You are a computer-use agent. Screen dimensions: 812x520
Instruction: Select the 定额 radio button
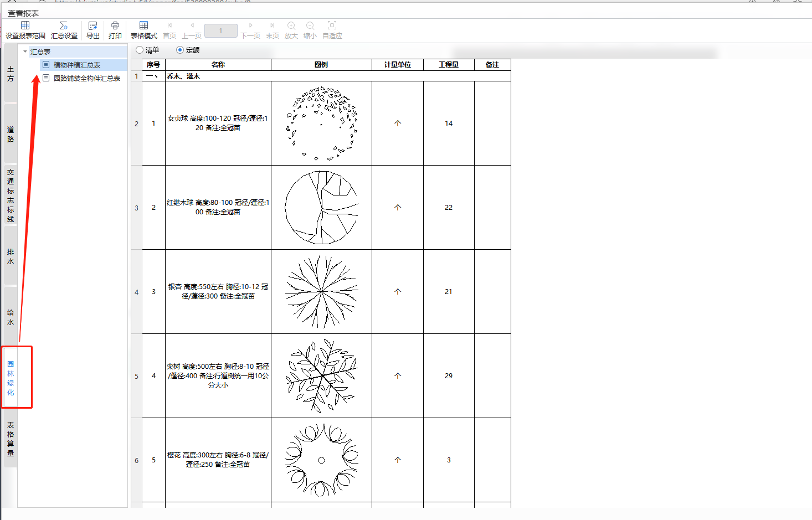click(x=180, y=50)
